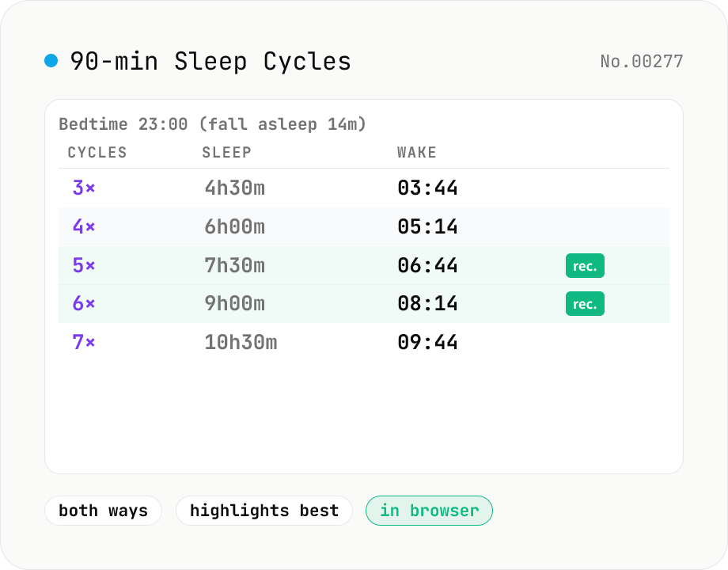The height and width of the screenshot is (570, 728).
Task: Select the '6×' cycles cell
Action: 84,303
